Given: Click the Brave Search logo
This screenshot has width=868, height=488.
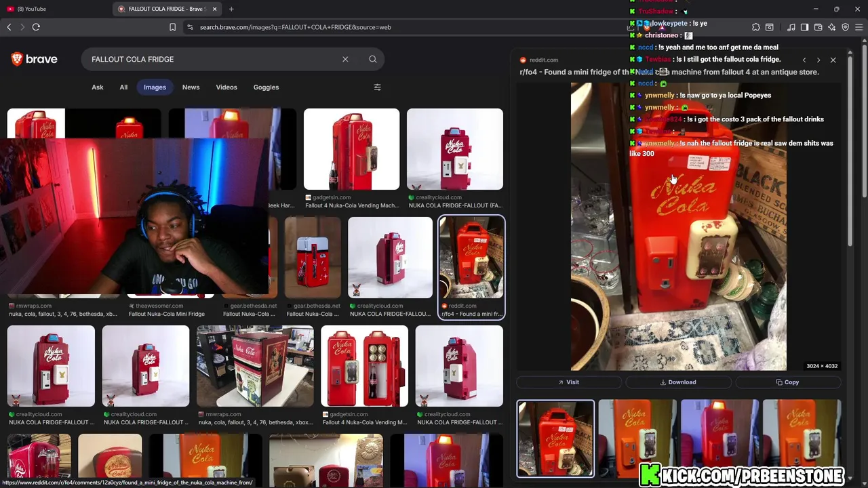Looking at the screenshot, I should 34,59.
